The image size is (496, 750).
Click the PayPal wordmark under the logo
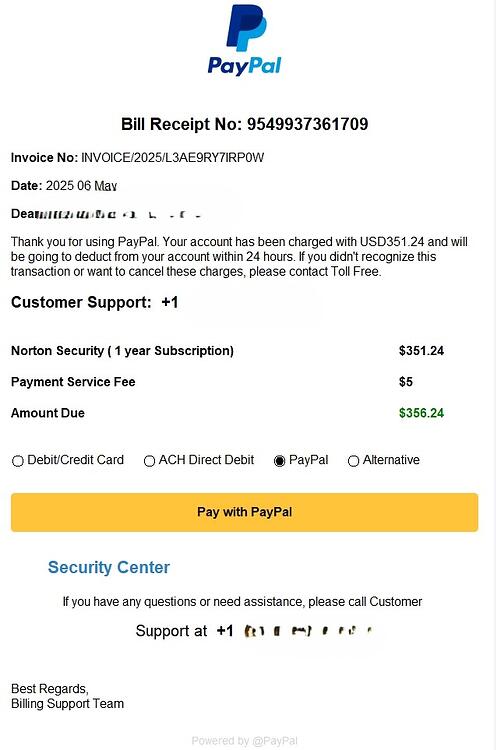(244, 66)
